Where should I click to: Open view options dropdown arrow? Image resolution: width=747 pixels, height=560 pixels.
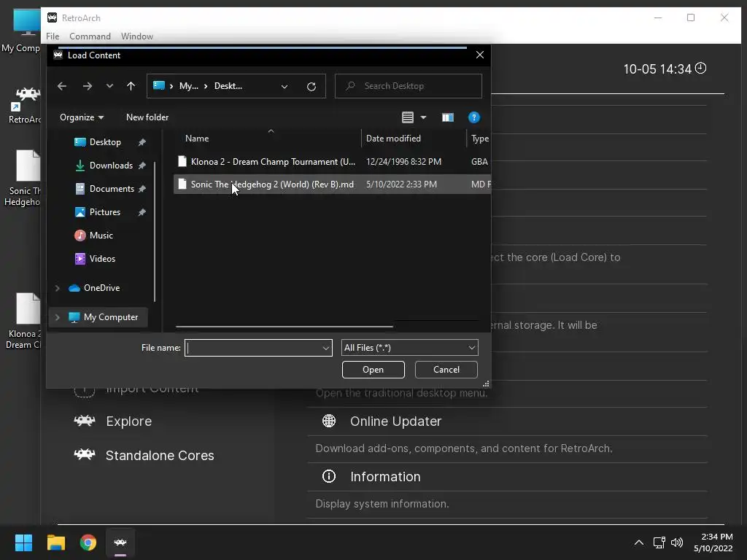pyautogui.click(x=423, y=117)
